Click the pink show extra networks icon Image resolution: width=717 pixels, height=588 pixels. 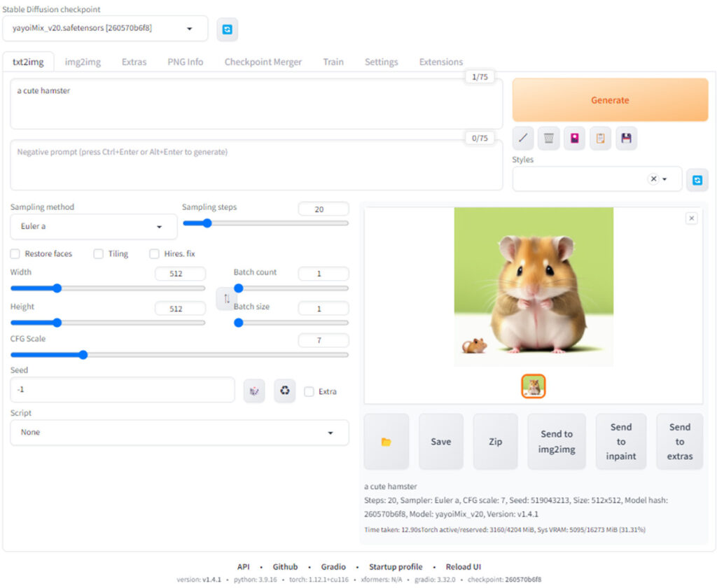[x=574, y=139]
